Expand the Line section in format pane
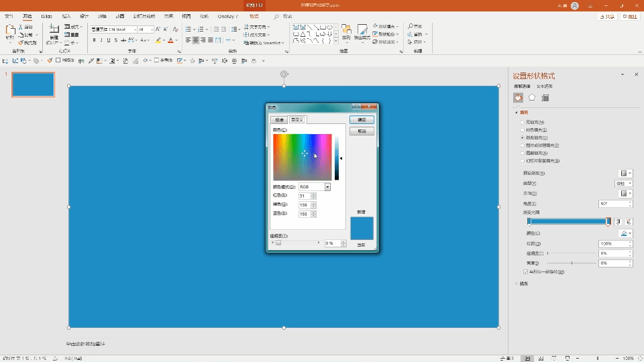This screenshot has height=362, width=644. tap(517, 284)
